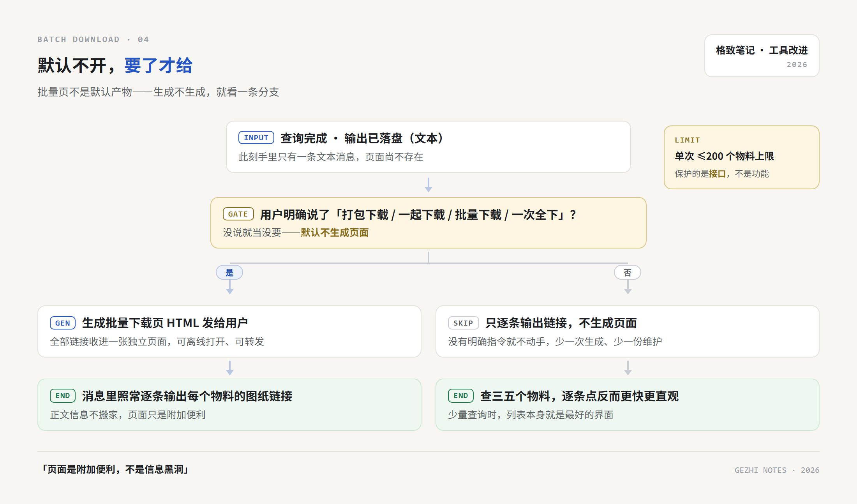Screen dimensions: 857x504
Task: Click the footer quote 页面是附加便利
Action: 115,469
